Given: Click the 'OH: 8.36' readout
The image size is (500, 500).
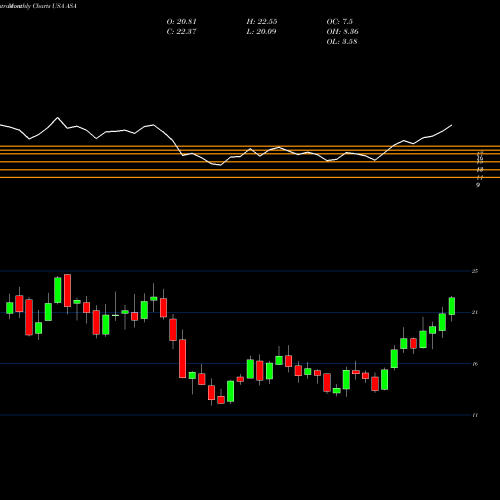Looking at the screenshot, I should point(342,32).
